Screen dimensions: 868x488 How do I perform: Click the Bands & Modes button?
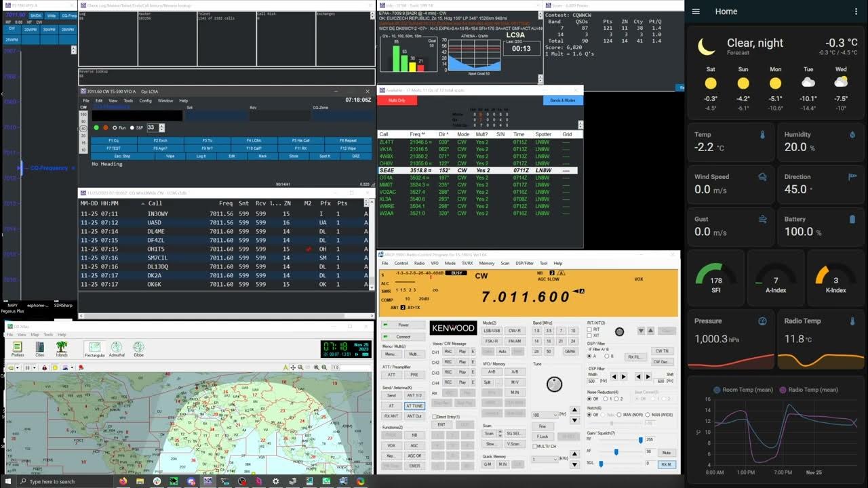click(x=563, y=100)
